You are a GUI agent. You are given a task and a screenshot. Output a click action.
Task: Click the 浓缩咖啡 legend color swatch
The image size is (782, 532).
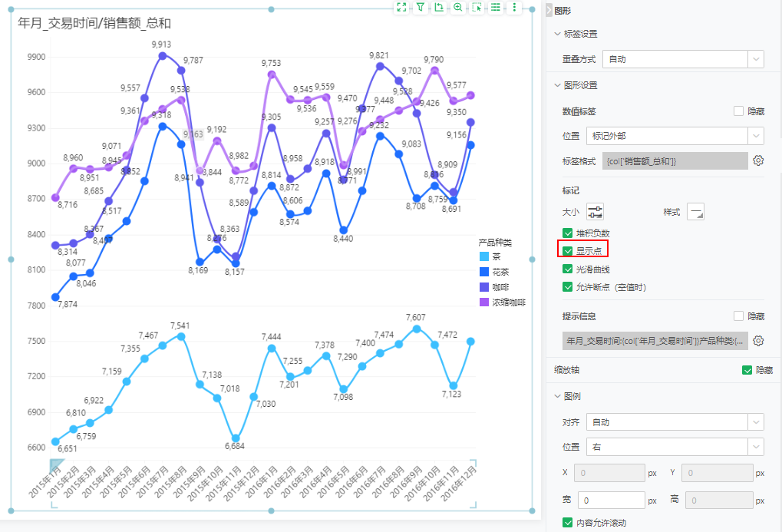click(483, 302)
